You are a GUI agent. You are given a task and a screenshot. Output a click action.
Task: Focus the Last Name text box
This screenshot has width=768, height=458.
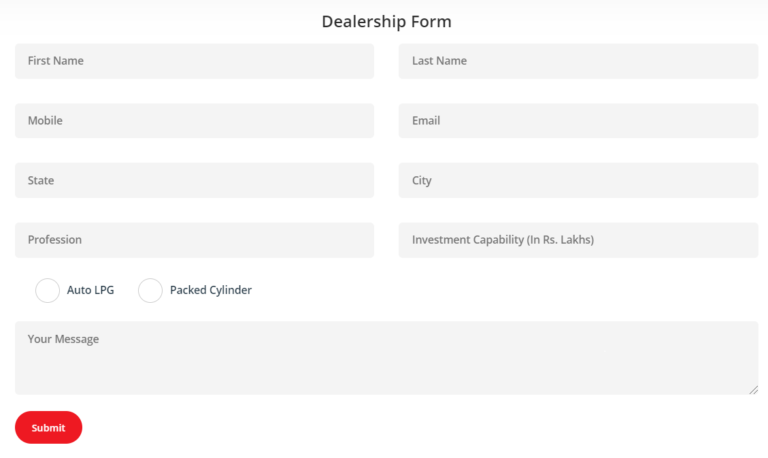pos(578,61)
